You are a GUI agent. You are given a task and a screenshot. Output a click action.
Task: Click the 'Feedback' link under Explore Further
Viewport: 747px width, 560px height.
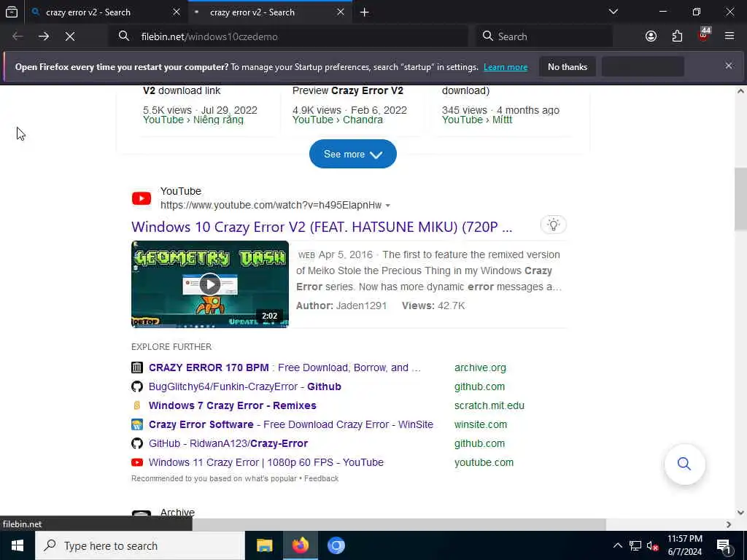pos(321,478)
